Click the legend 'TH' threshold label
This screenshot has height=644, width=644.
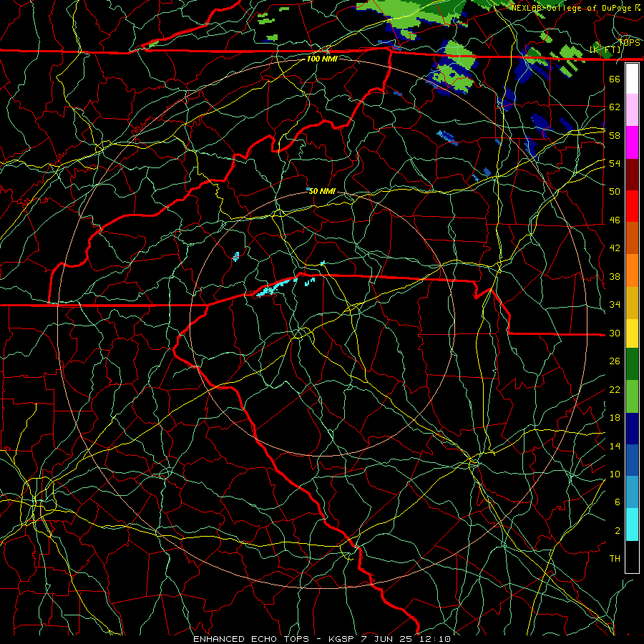pos(615,559)
